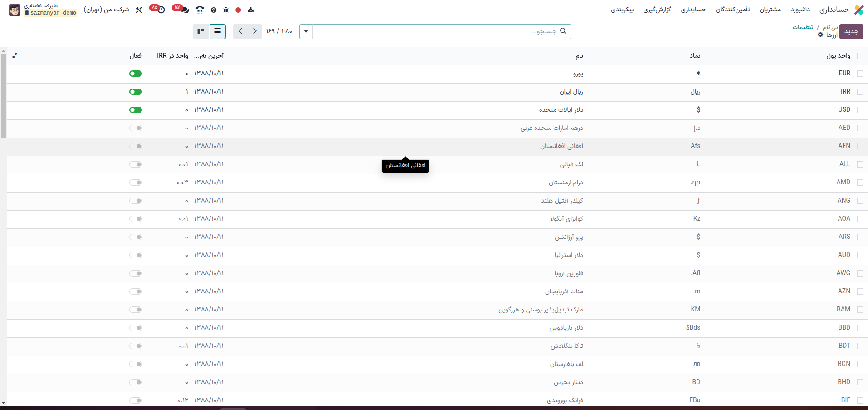Click the gear icon next to ارزها
Viewport: 868px width, 410px height.
pos(820,35)
